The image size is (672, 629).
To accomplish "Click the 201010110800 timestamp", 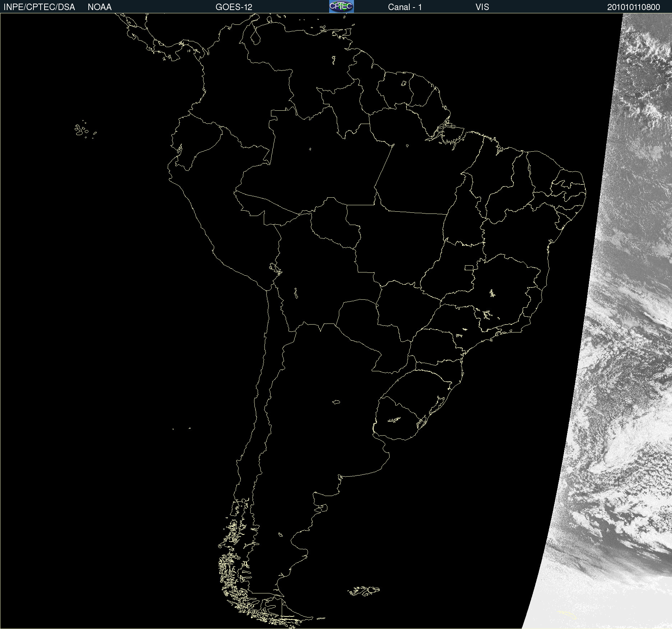I will point(634,7).
